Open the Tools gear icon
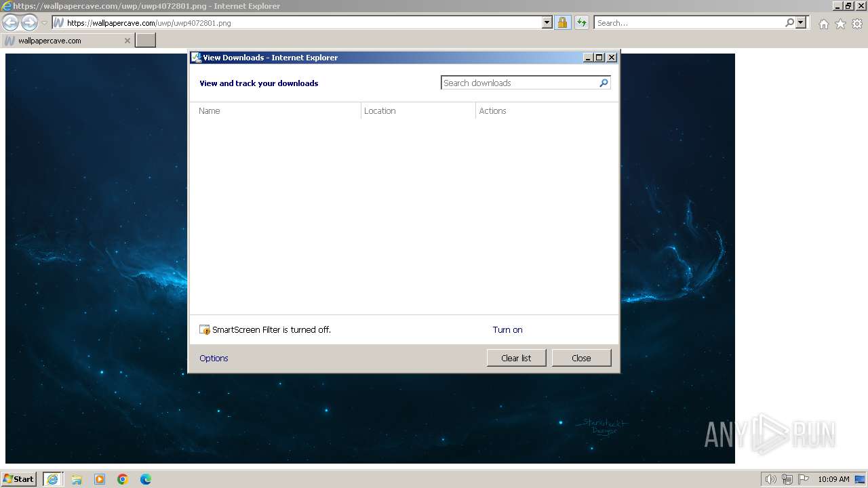 pyautogui.click(x=857, y=24)
